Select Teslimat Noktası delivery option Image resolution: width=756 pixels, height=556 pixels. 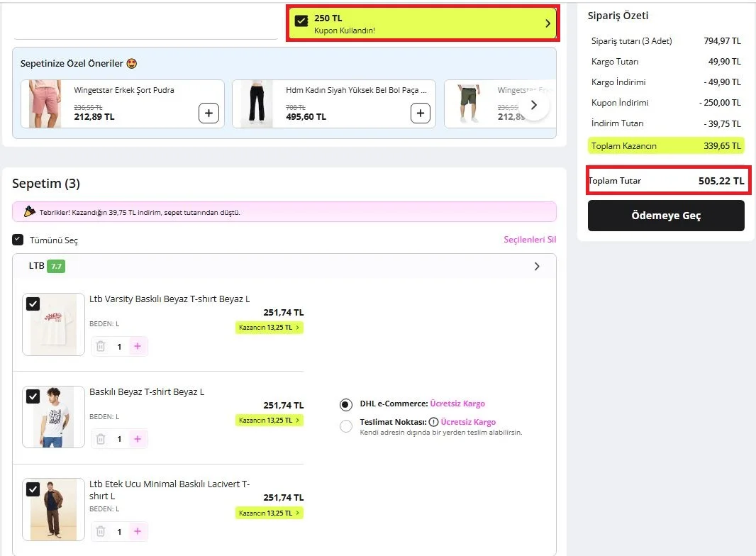[345, 426]
